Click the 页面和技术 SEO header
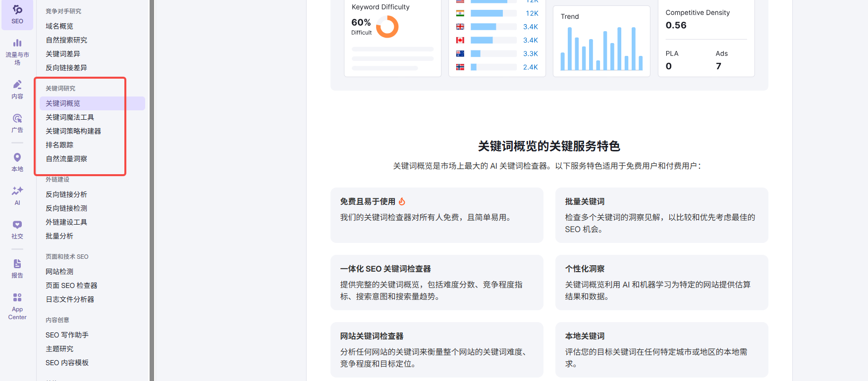868x381 pixels. click(x=67, y=257)
